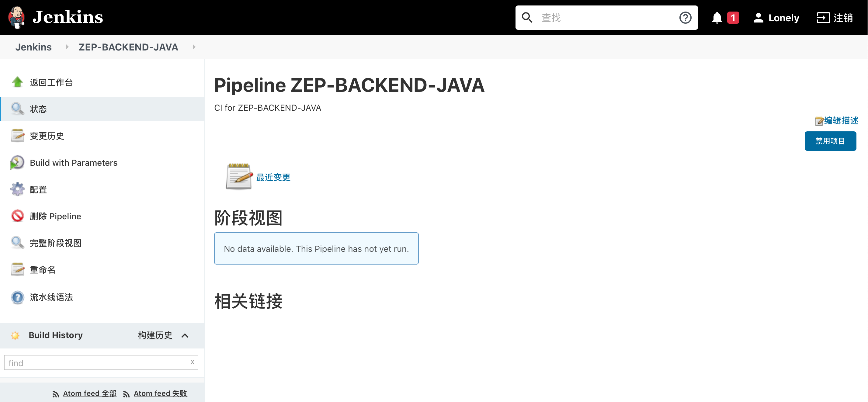
Task: Click the Build with Parameters clock icon
Action: pos(17,162)
